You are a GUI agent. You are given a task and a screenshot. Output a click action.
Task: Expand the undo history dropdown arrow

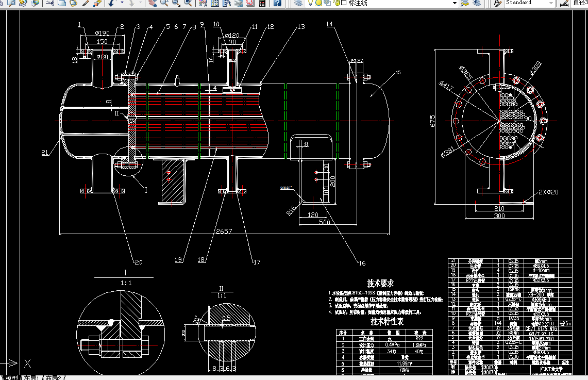point(122,3)
